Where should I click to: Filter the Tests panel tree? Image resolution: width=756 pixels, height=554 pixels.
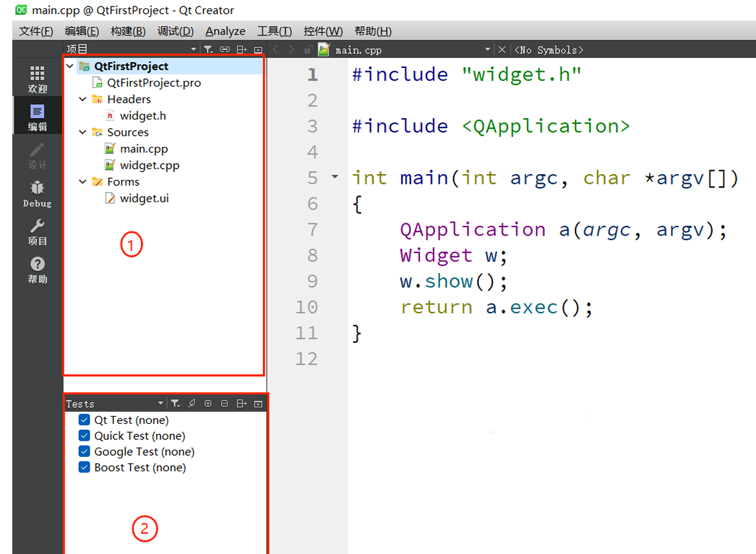tap(175, 404)
